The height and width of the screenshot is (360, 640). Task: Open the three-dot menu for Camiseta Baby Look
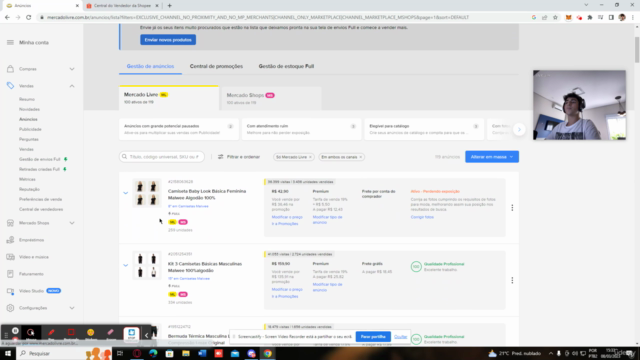click(512, 208)
